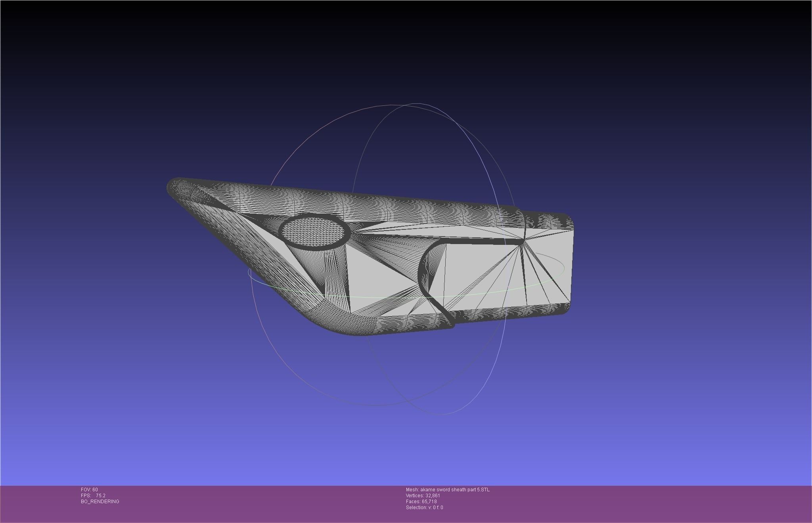Click the Vertices count label
The width and height of the screenshot is (812, 523).
pos(423,496)
